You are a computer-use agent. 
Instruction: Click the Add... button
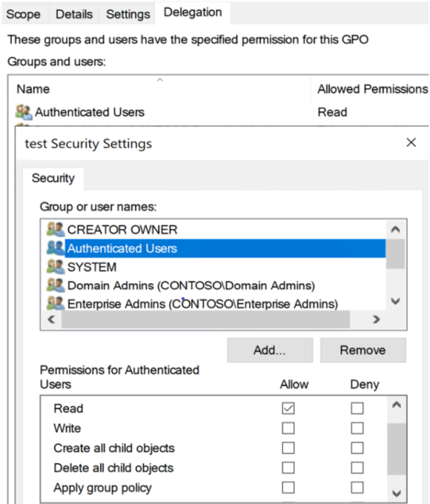click(270, 350)
